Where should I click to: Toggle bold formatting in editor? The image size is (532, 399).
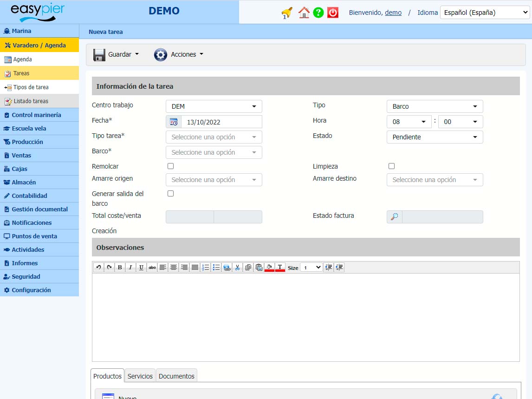(x=120, y=268)
